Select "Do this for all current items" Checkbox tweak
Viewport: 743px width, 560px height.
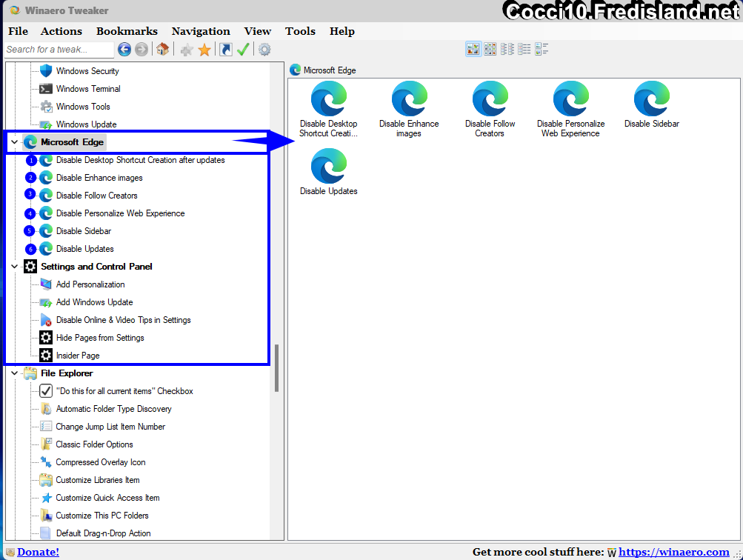click(x=124, y=391)
